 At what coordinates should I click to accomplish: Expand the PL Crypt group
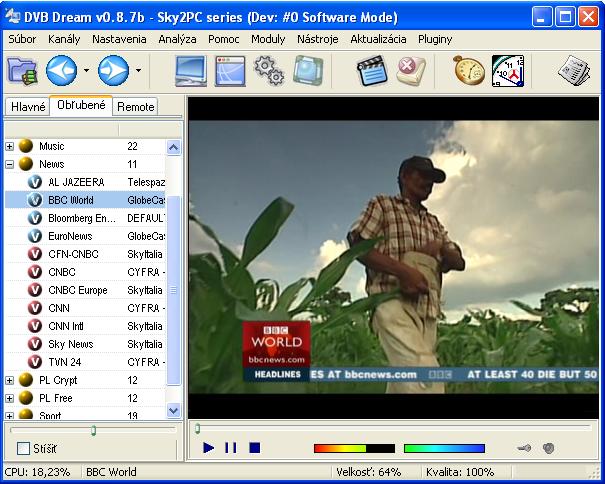tap(10, 381)
